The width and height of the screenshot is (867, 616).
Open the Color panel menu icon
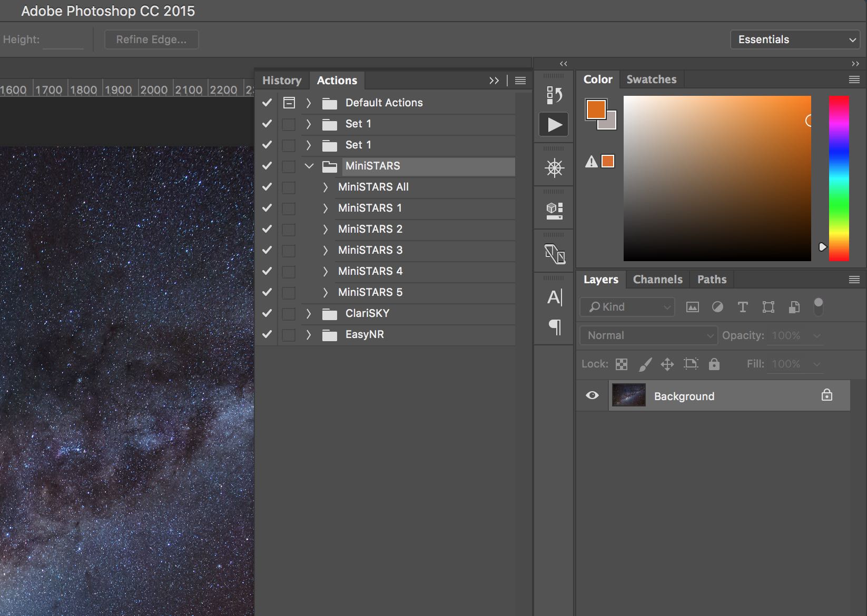tap(854, 80)
